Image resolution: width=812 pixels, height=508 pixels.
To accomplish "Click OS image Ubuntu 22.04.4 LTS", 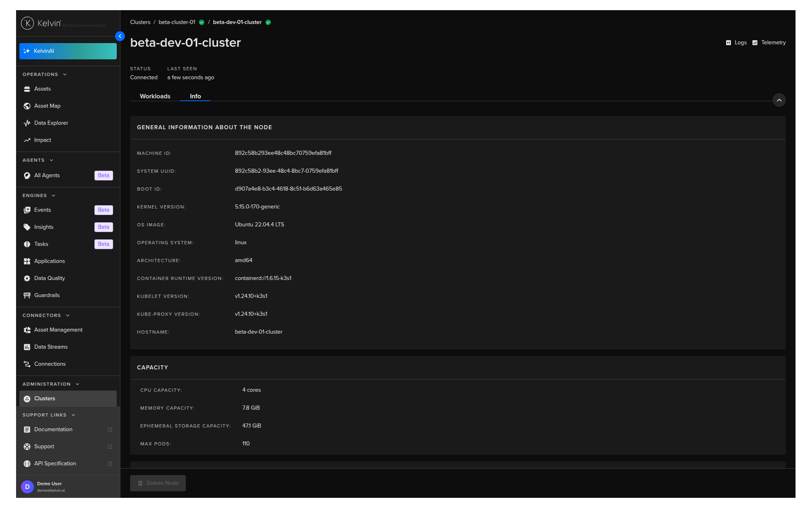I will pyautogui.click(x=260, y=224).
